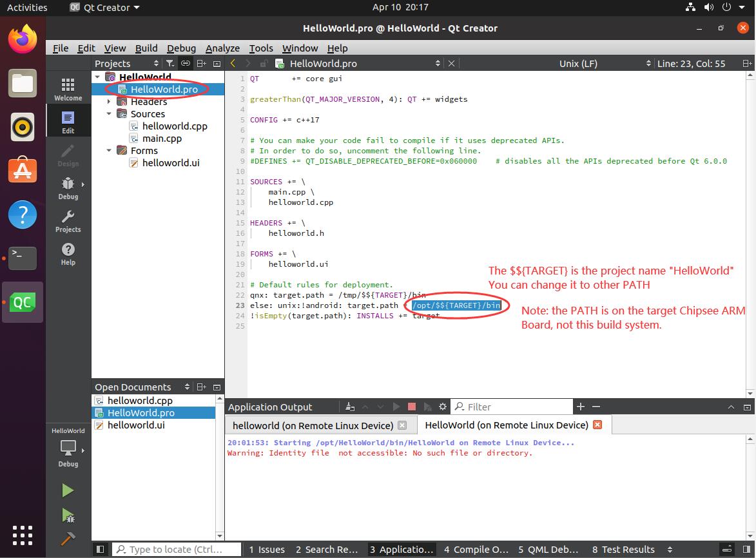
Task: Toggle left sidebar visibility
Action: (x=101, y=550)
